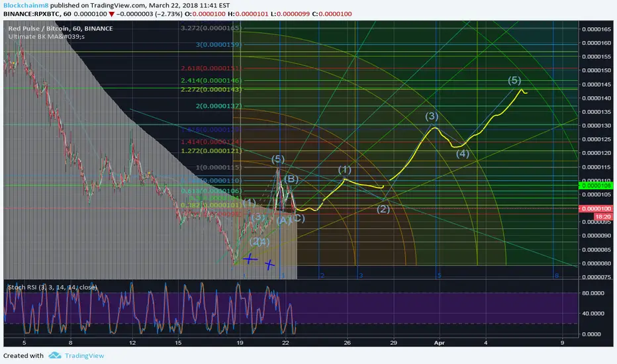
Task: Click the 0.0000135 price axis value
Action: coord(596,112)
